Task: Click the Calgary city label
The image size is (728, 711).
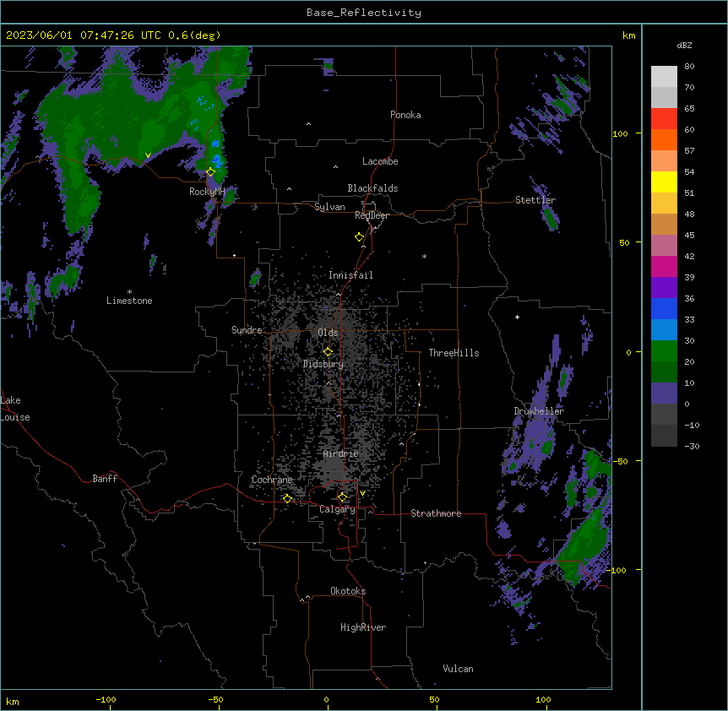Action: pos(338,509)
